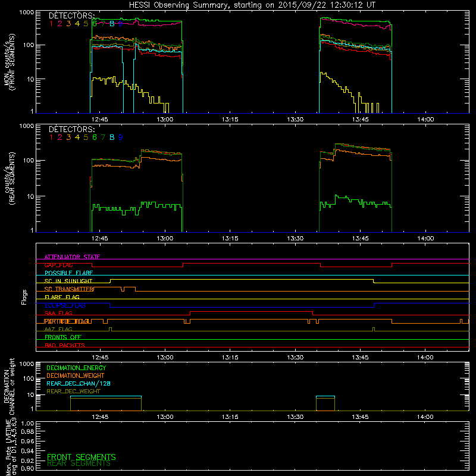
Task: Select the 'SC_TRANSMITTER' flag label
Action: (69, 289)
